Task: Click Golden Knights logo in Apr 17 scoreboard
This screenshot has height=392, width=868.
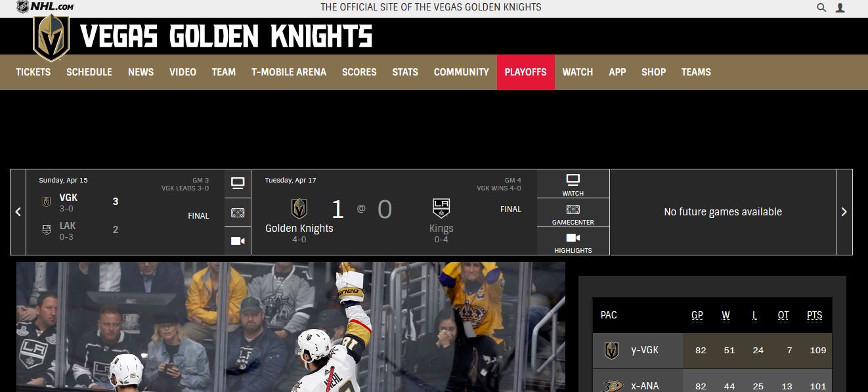Action: click(x=299, y=209)
